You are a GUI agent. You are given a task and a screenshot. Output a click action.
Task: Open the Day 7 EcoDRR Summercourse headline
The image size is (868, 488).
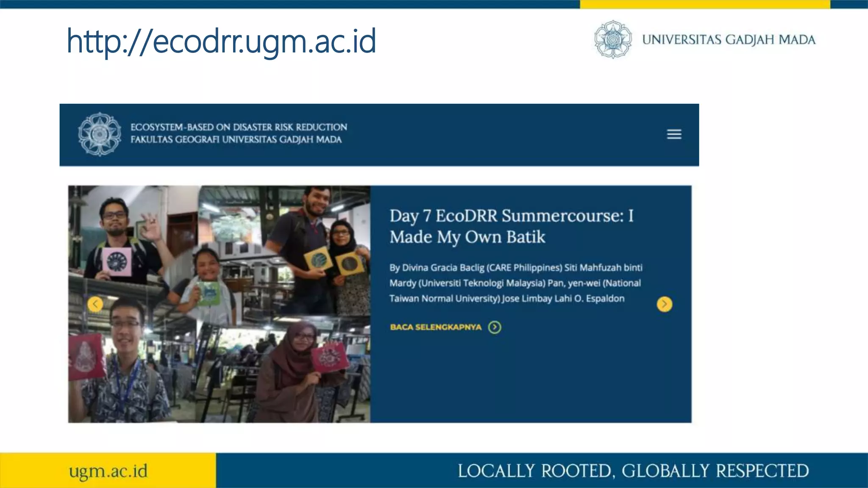pyautogui.click(x=512, y=226)
